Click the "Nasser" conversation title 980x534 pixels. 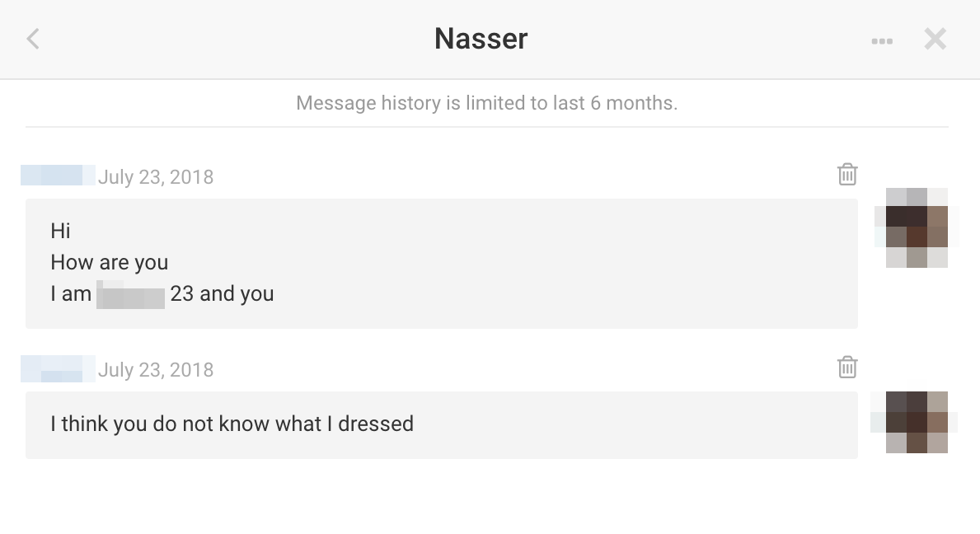[481, 39]
